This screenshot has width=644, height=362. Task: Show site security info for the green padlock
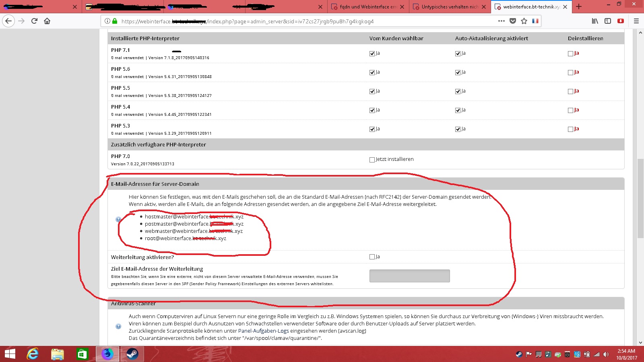(115, 21)
